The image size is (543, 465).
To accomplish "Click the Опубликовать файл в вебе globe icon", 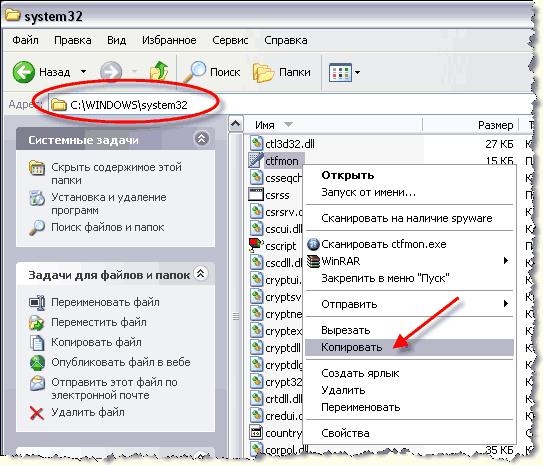I will point(37,362).
